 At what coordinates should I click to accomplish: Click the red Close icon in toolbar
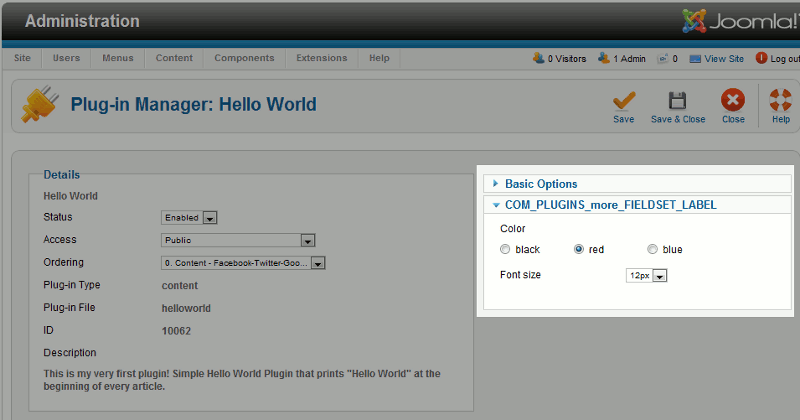click(x=733, y=100)
